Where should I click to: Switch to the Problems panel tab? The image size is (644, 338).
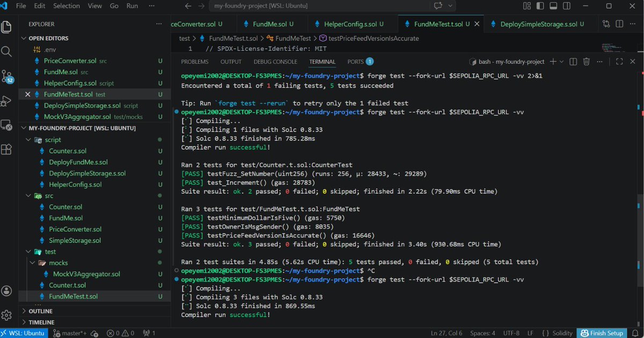195,62
